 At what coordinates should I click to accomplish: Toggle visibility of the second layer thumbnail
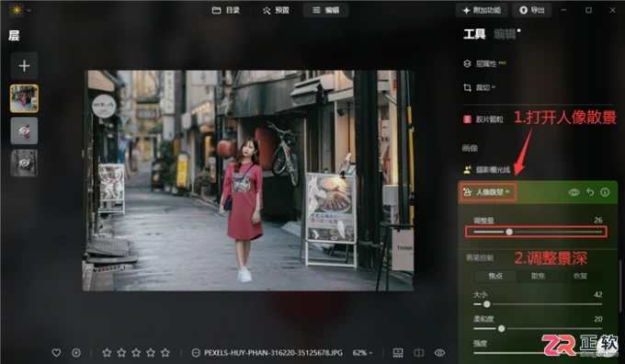(x=24, y=131)
